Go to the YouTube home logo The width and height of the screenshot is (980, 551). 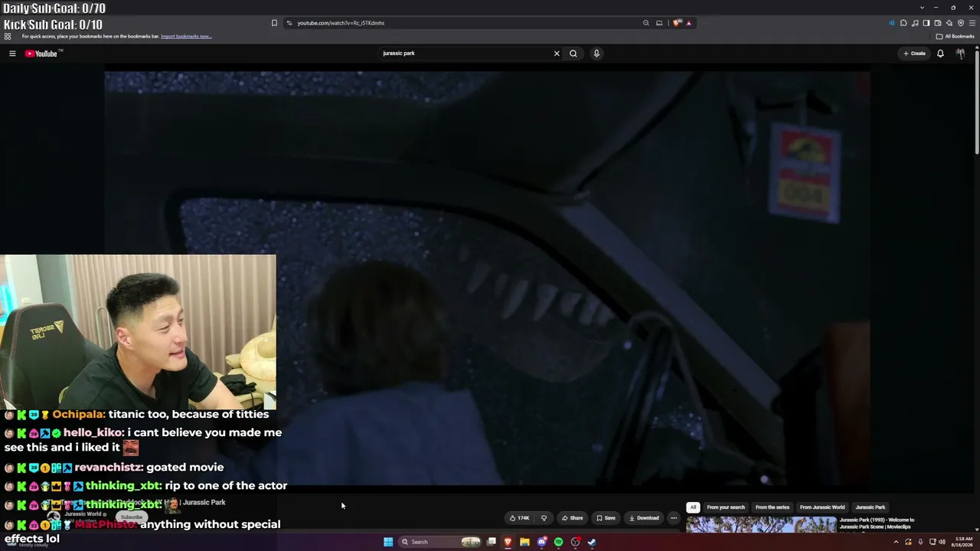pyautogui.click(x=41, y=54)
